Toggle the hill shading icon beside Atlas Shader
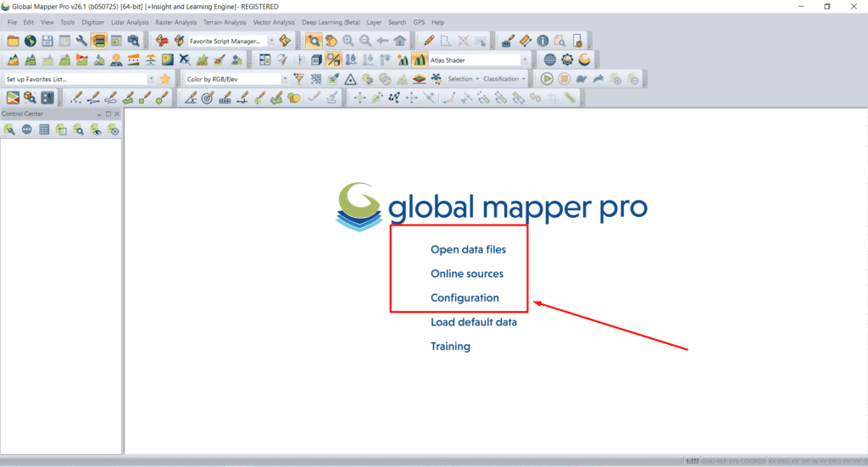Viewport: 868px width, 467px height. click(420, 60)
